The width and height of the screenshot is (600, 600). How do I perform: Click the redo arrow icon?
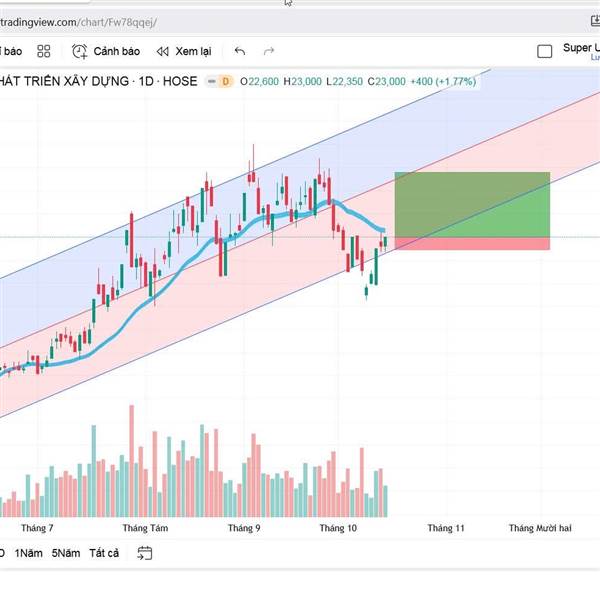pyautogui.click(x=268, y=51)
